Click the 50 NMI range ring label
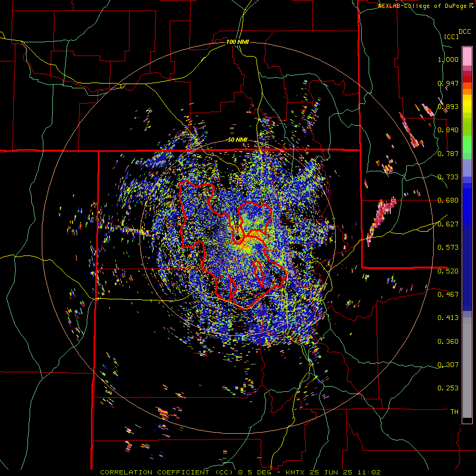The height and width of the screenshot is (476, 476). point(237,140)
